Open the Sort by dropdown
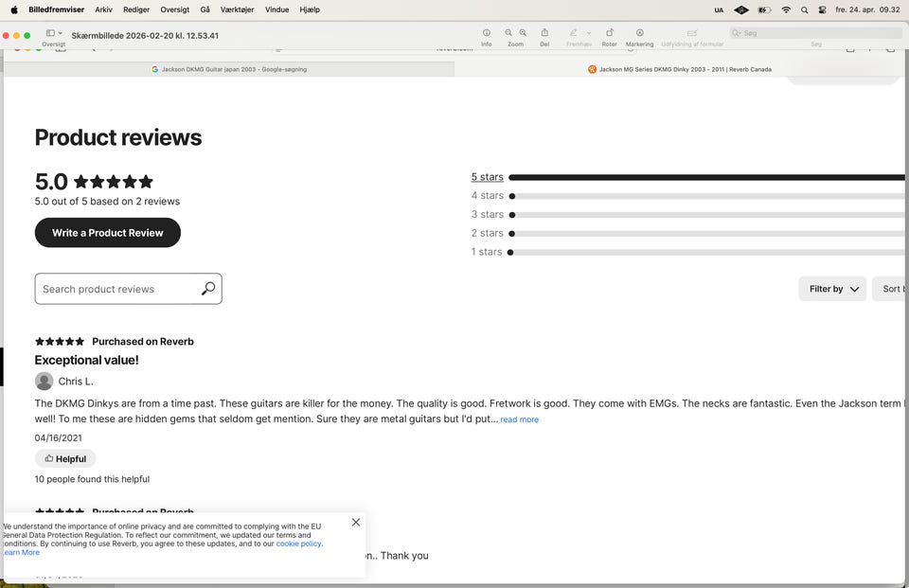The image size is (909, 588). pos(890,289)
